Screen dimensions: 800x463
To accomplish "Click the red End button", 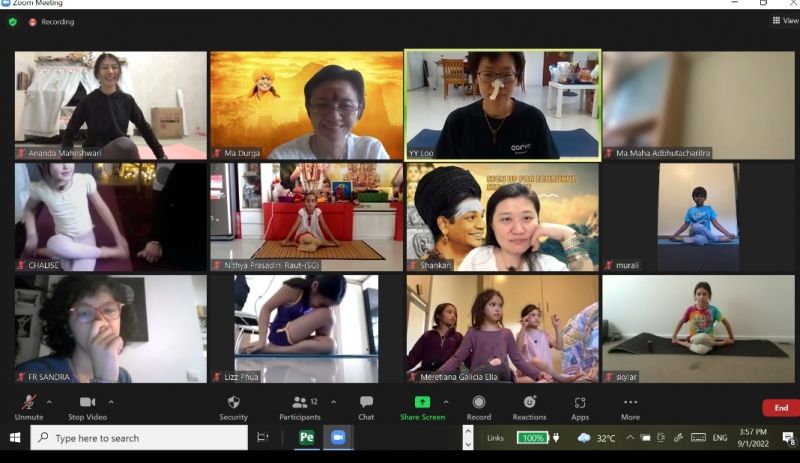I will pyautogui.click(x=781, y=408).
